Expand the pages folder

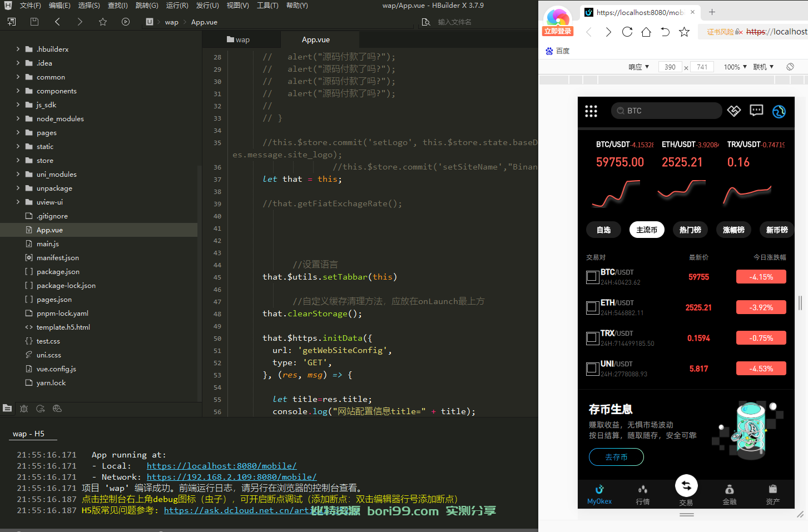(x=18, y=132)
